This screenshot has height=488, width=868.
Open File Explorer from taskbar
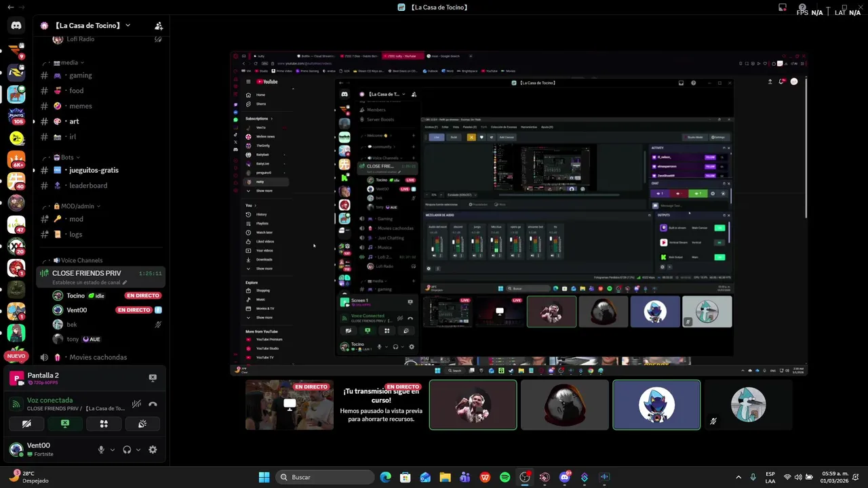click(x=445, y=477)
